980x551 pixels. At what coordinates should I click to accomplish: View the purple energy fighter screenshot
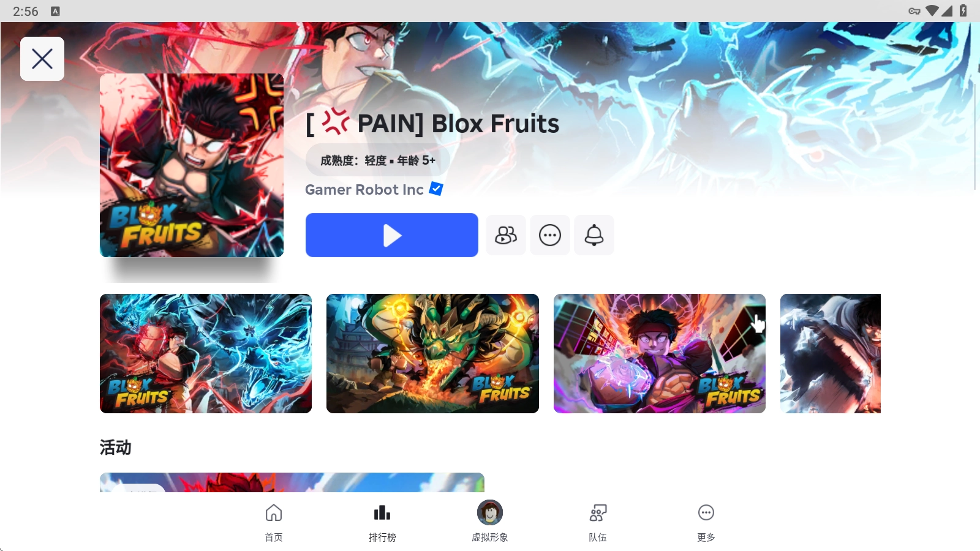coord(660,353)
